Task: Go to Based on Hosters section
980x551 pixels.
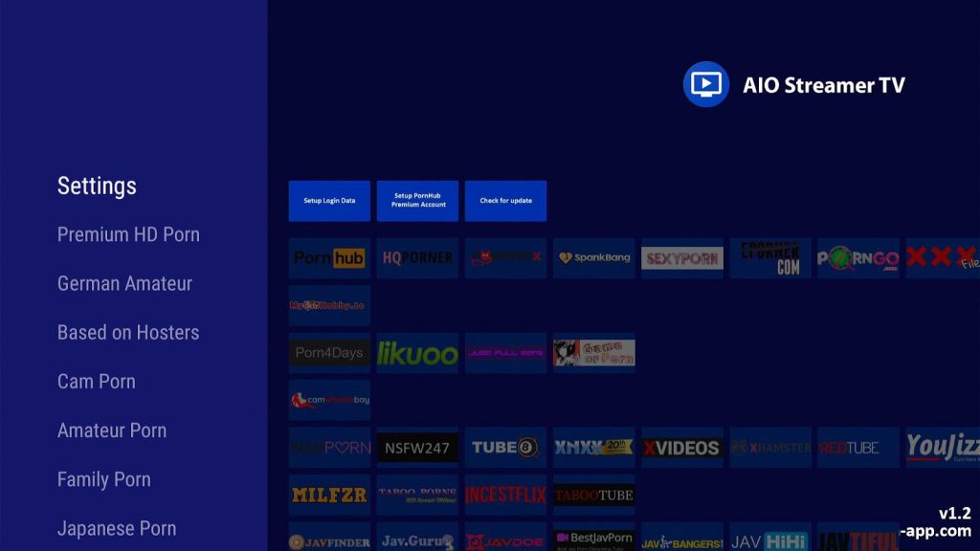Action: (128, 332)
